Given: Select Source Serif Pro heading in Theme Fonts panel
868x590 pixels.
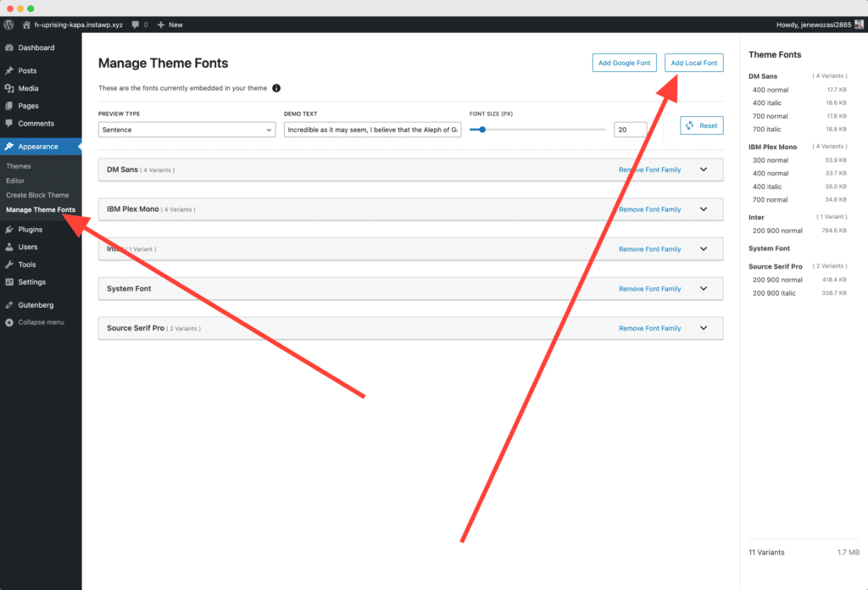Looking at the screenshot, I should click(775, 266).
